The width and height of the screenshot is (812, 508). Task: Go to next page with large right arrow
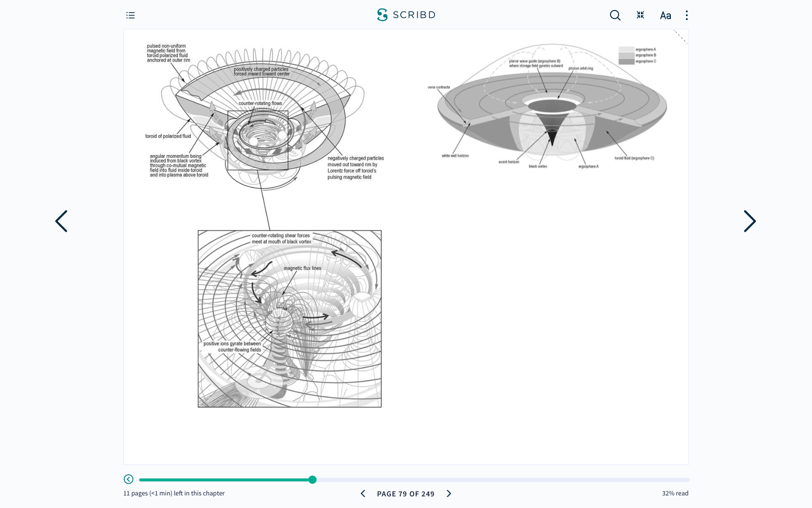749,221
